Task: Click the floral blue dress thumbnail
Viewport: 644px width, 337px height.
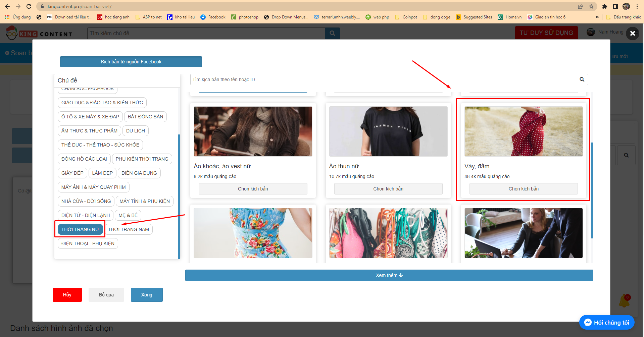Action: point(253,233)
